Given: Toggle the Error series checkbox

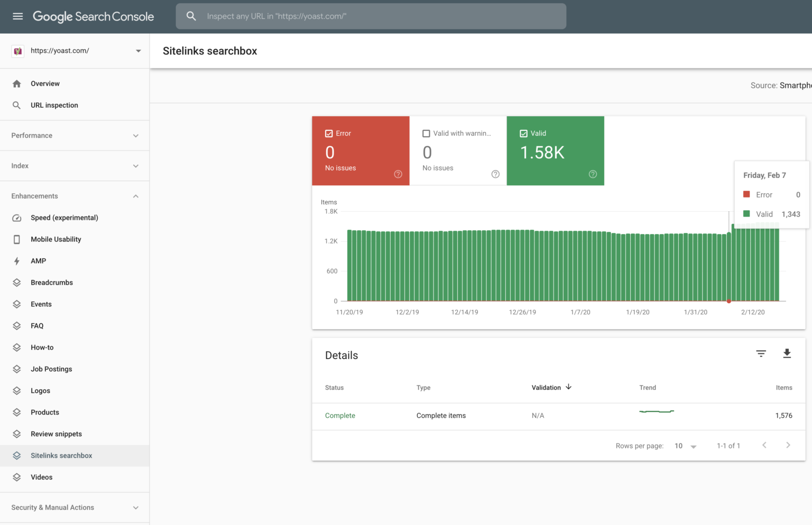Looking at the screenshot, I should 329,133.
